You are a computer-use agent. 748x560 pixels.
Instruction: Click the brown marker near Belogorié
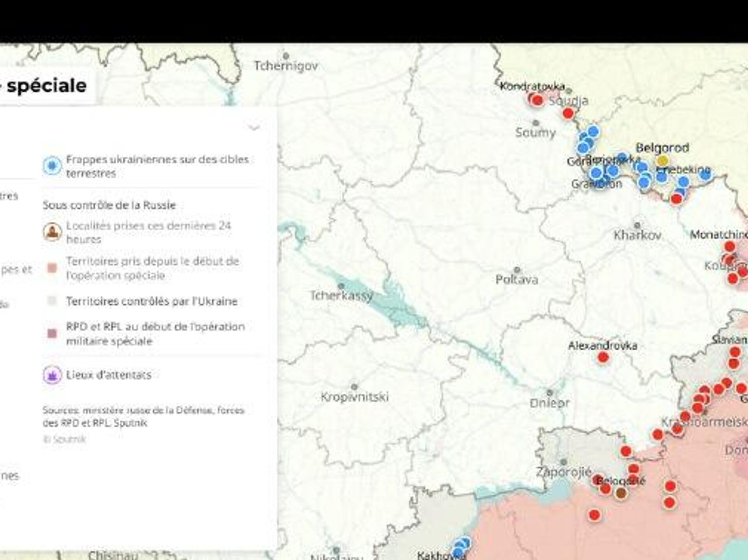pos(621,493)
